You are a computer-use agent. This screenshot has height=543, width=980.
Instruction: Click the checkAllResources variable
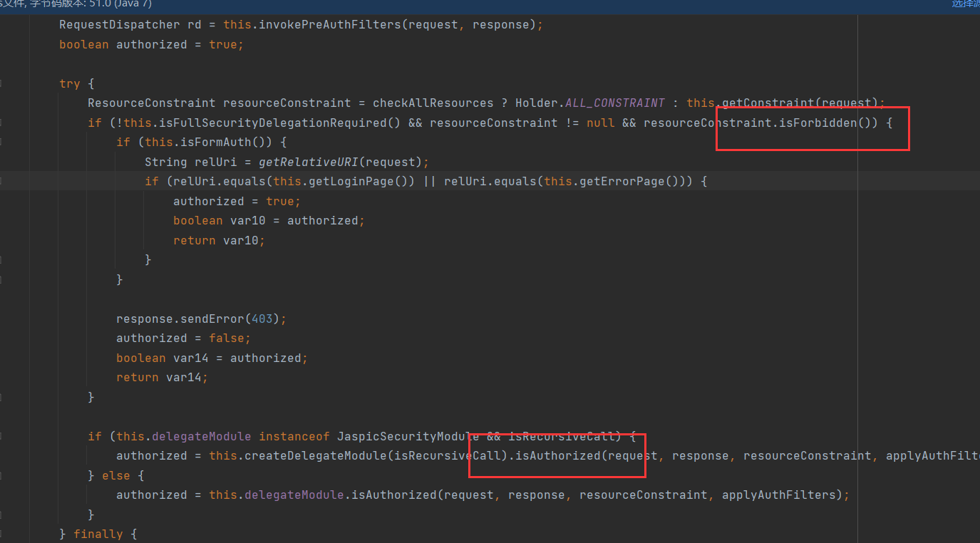coord(433,103)
